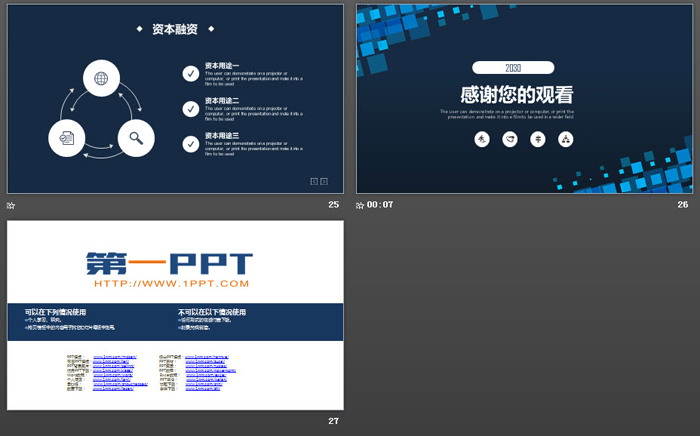Click slide number 26 label

[x=683, y=204]
